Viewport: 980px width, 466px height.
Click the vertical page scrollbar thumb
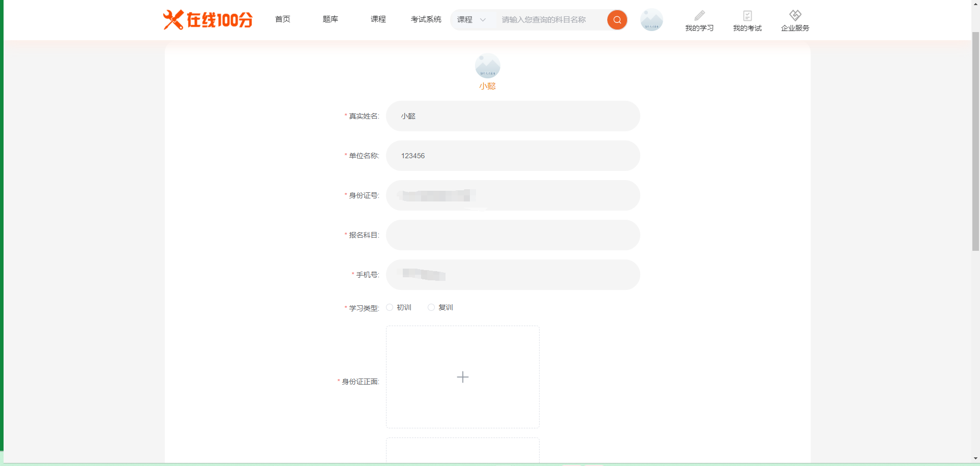coord(975,141)
